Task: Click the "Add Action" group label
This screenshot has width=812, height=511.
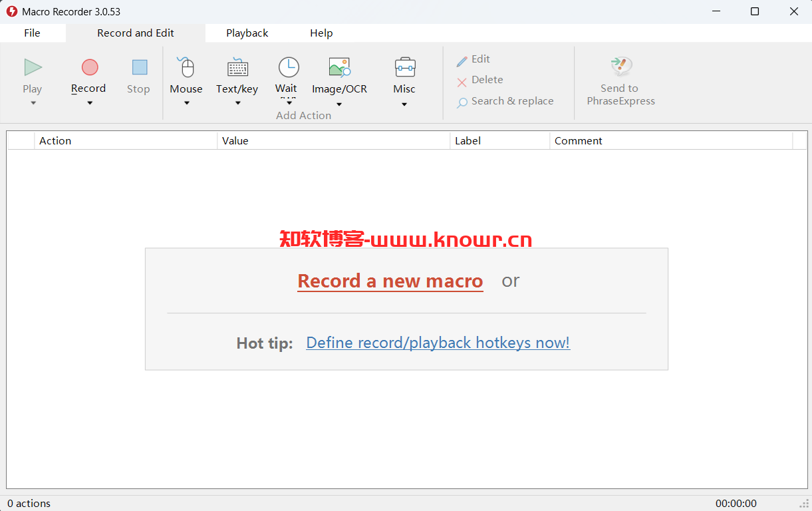Action: [304, 116]
